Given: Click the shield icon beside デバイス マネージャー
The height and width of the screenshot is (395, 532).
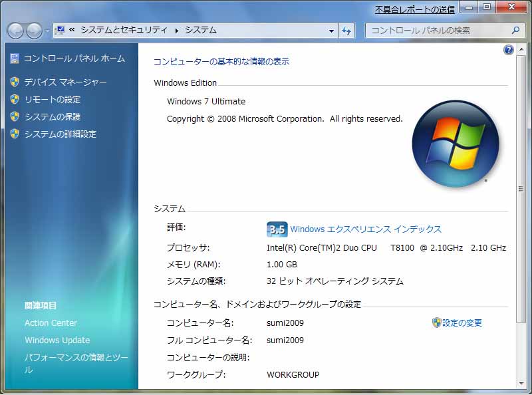Looking at the screenshot, I should (15, 82).
